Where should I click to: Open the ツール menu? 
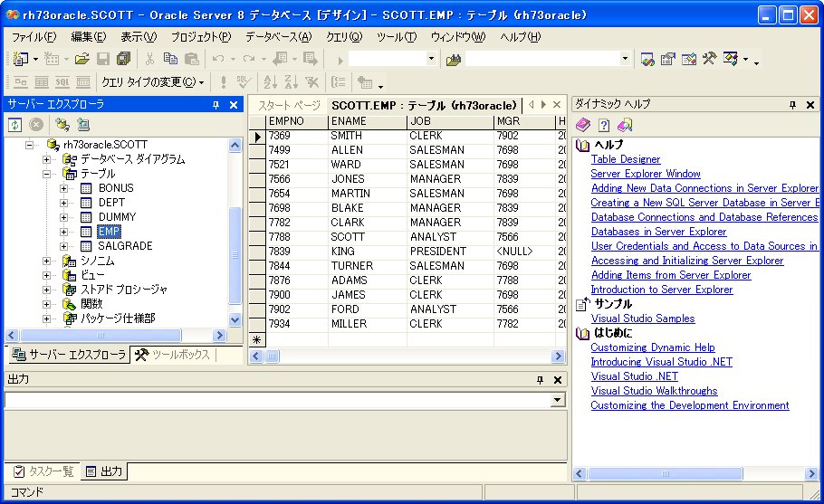(x=397, y=37)
